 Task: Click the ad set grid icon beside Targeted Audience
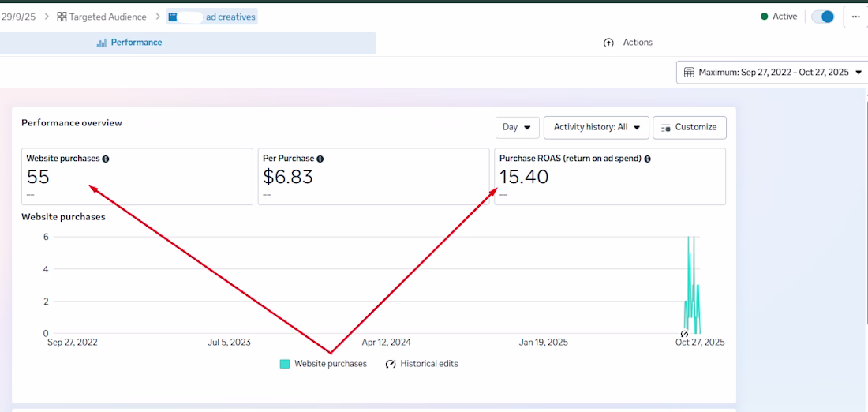coord(62,17)
